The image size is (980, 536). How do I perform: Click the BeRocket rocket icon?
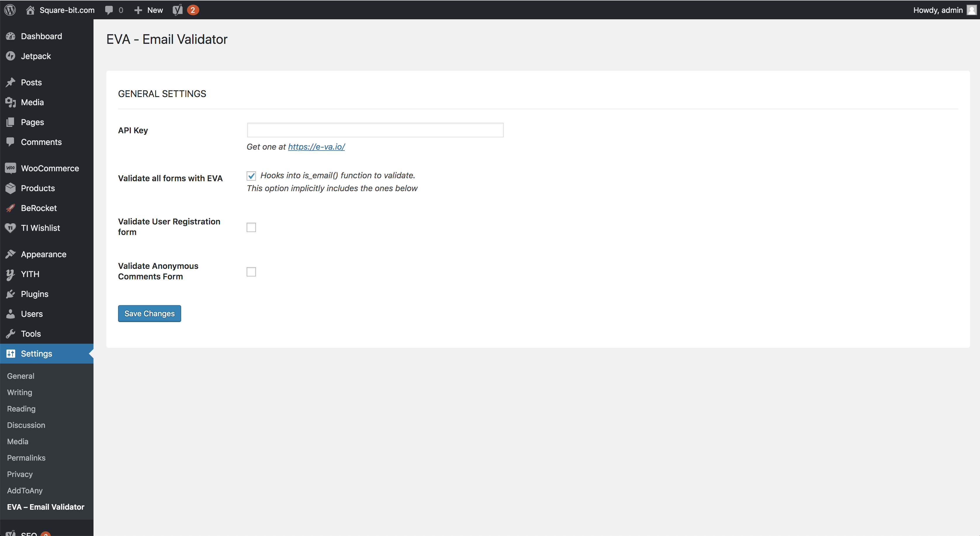[x=11, y=208]
